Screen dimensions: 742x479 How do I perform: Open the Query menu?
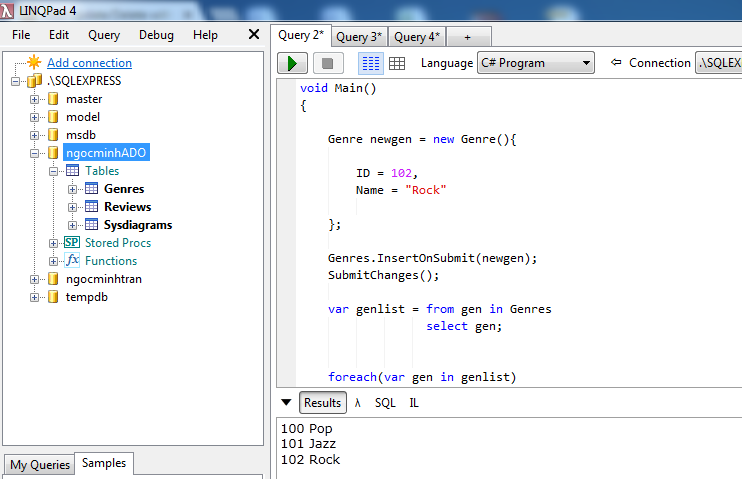(x=104, y=35)
